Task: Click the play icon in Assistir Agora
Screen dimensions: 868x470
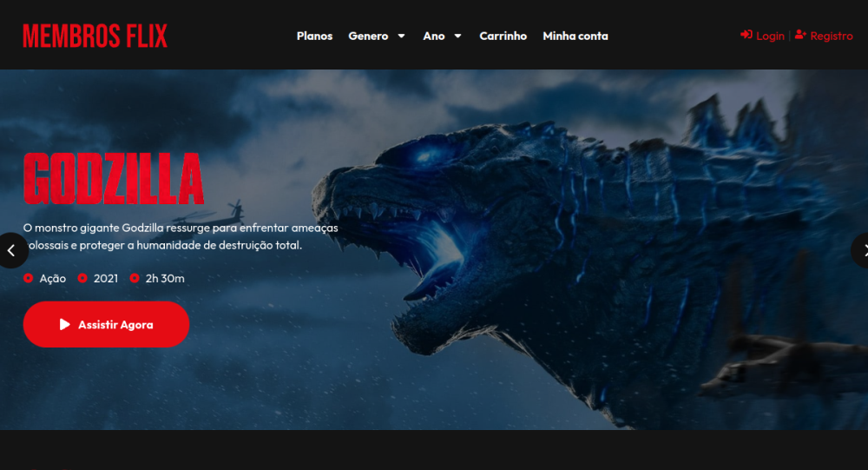Action: click(65, 325)
